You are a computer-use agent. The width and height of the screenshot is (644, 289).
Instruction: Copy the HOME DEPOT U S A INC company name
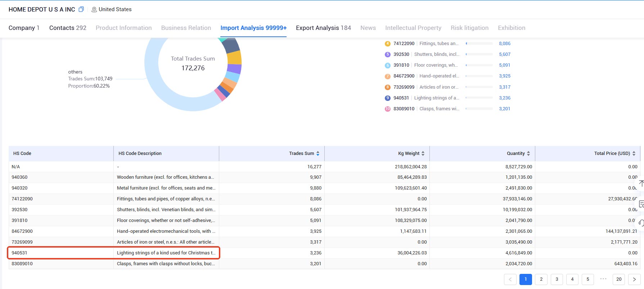(81, 9)
